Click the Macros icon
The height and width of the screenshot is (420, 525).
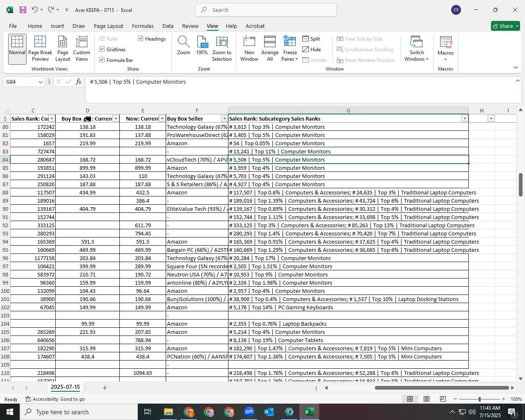tap(445, 42)
